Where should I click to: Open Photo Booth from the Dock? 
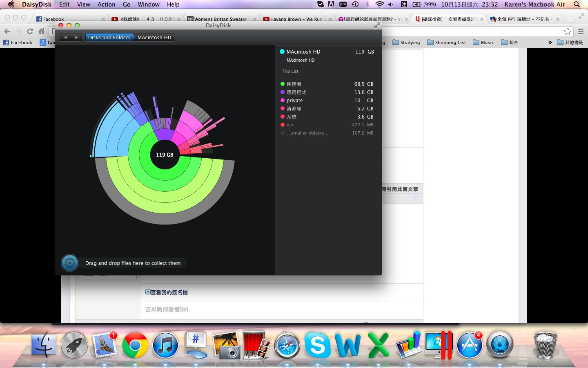pyautogui.click(x=256, y=345)
